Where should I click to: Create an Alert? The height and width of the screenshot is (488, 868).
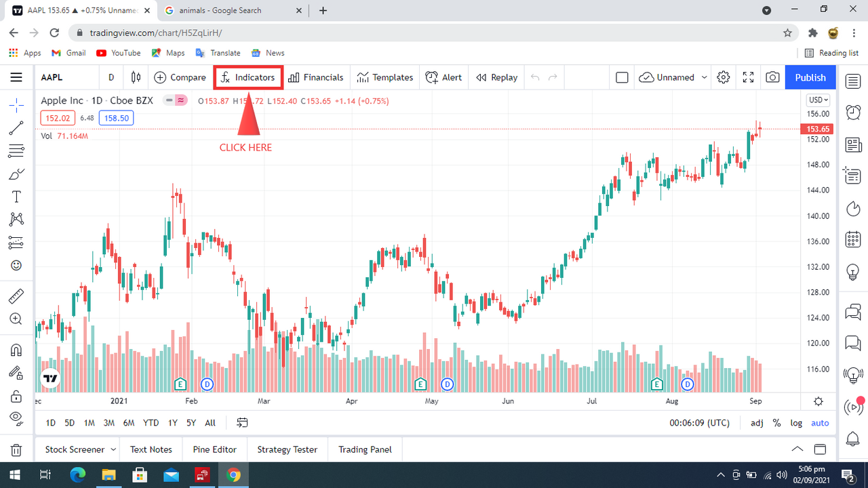point(443,77)
